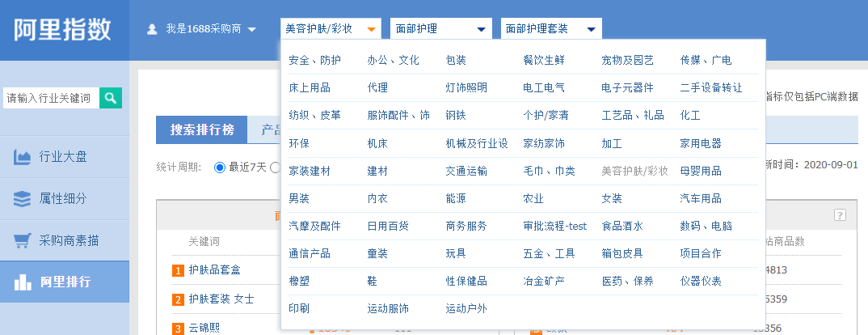The width and height of the screenshot is (868, 335).
Task: Select the 家用电器 category
Action: (701, 143)
